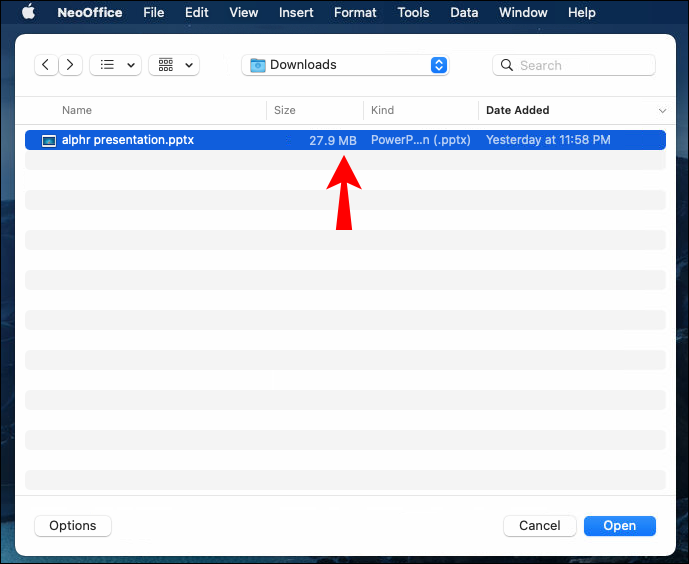Click the pptx file icon

pos(49,141)
